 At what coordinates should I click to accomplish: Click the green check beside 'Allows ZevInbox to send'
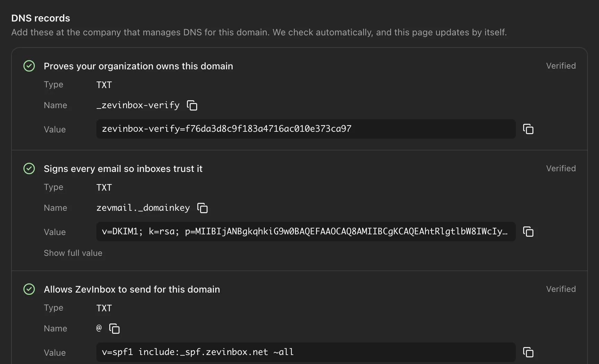click(x=29, y=289)
